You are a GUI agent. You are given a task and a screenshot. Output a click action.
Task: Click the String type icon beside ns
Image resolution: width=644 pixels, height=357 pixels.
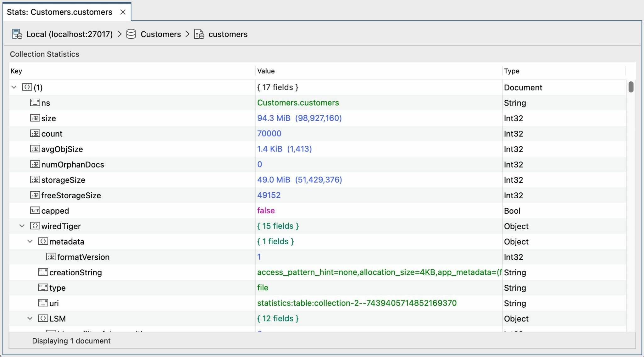pos(36,102)
